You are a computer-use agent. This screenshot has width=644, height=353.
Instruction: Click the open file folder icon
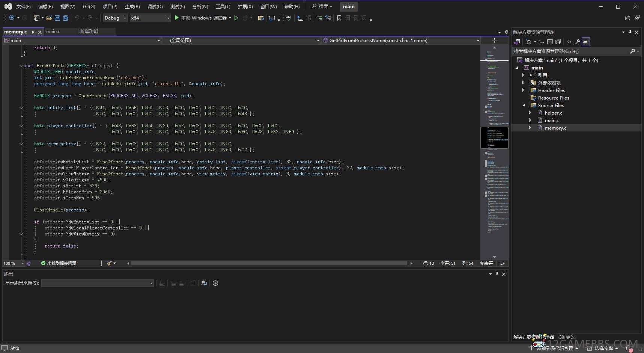[49, 18]
